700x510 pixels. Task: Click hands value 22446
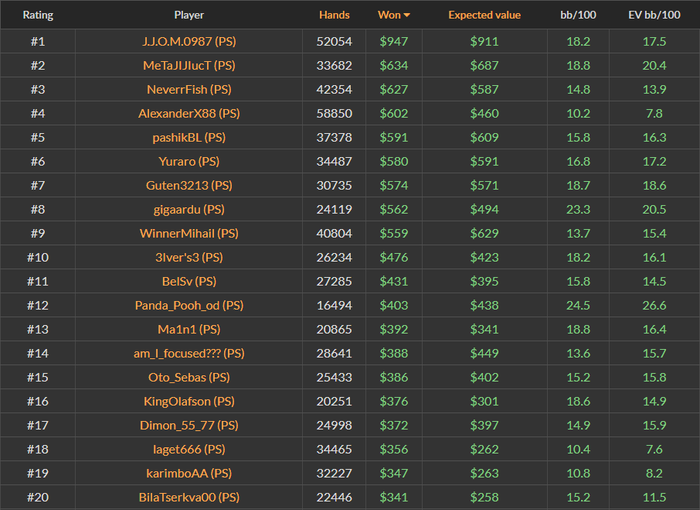334,497
